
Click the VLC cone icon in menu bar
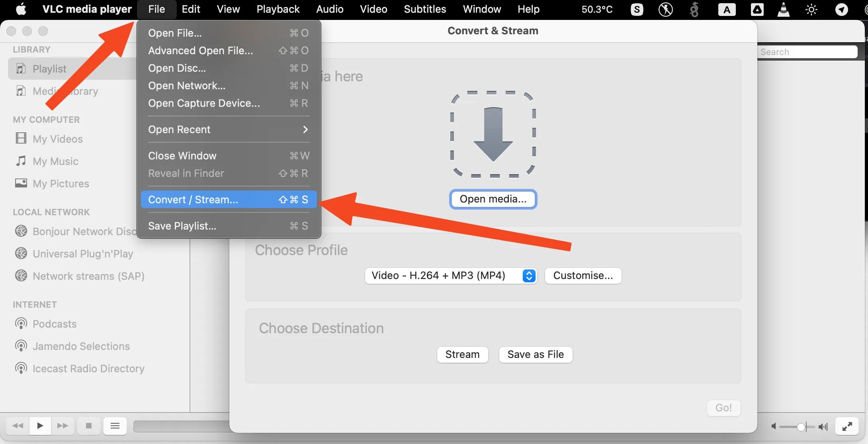[x=783, y=10]
